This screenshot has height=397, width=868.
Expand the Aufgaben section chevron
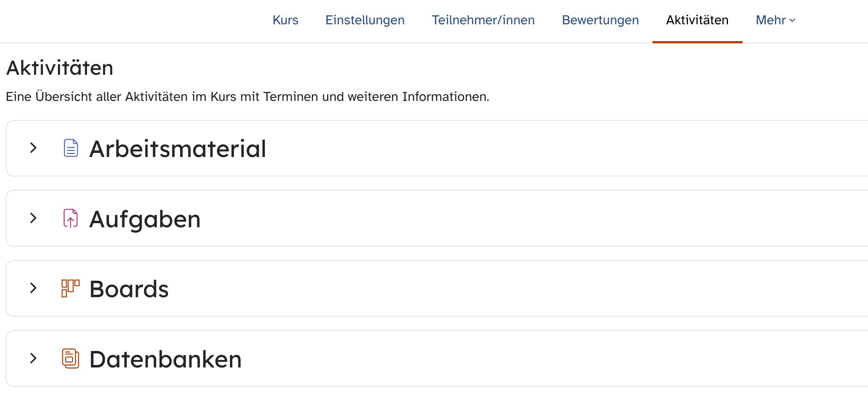[x=33, y=218]
